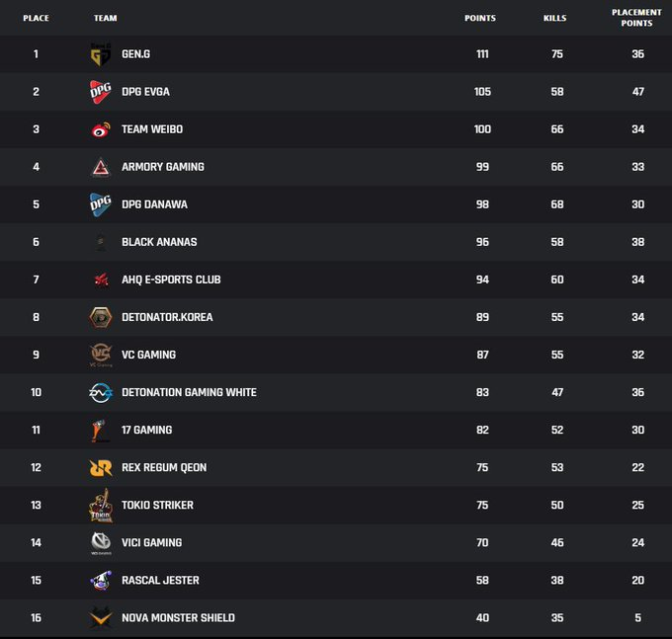Sort by the Points column header
This screenshot has width=672, height=639.
coord(480,18)
